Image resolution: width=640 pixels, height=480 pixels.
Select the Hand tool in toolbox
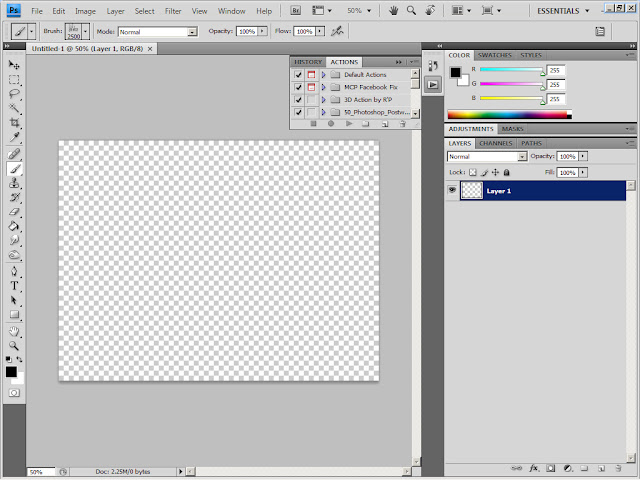pyautogui.click(x=14, y=331)
